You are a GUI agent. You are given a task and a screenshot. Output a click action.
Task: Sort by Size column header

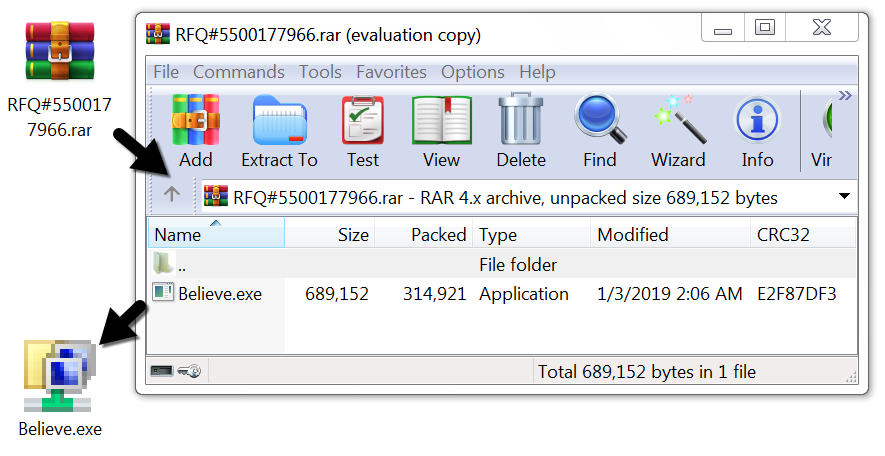pyautogui.click(x=330, y=234)
